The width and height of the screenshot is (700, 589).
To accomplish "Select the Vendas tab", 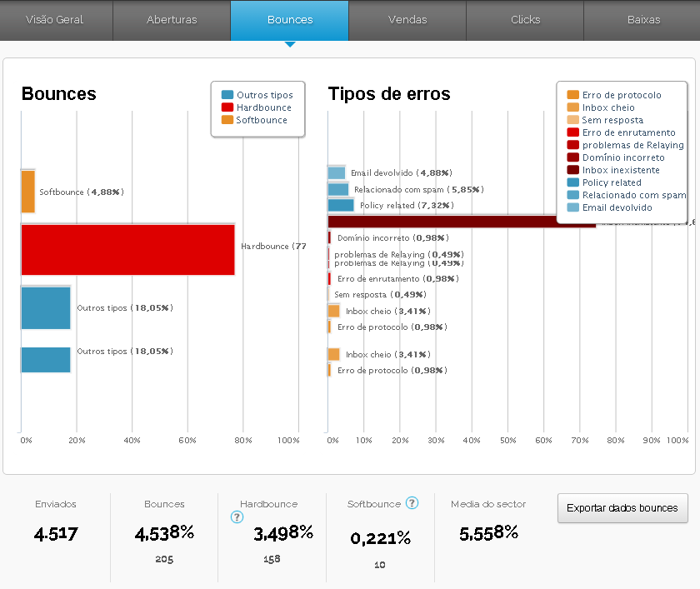I will (407, 20).
